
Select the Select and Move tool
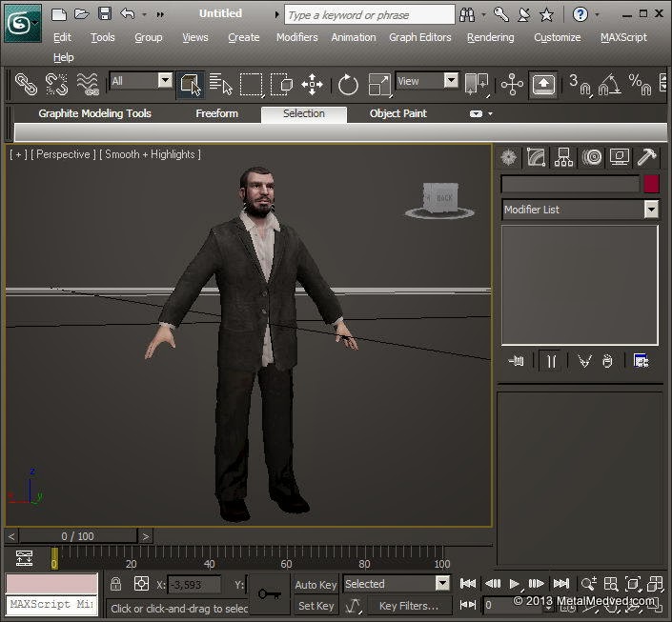[x=312, y=85]
